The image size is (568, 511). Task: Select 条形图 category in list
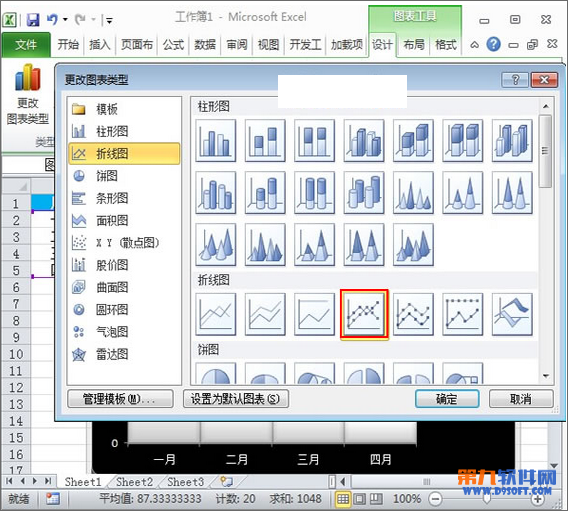124,198
